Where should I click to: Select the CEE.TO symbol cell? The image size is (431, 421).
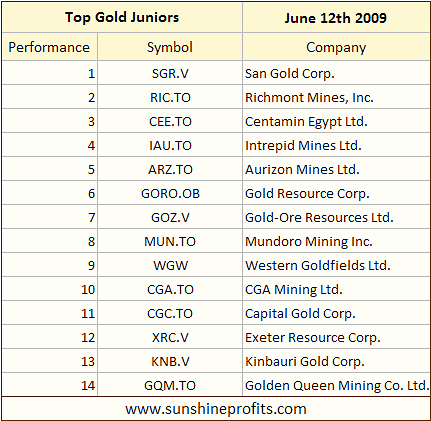(x=170, y=121)
